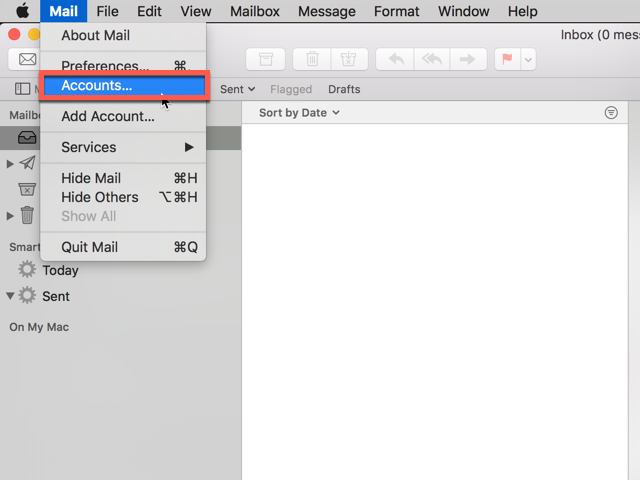The width and height of the screenshot is (640, 480).
Task: Collapse the Sent smart mailbox triangle
Action: 10,296
